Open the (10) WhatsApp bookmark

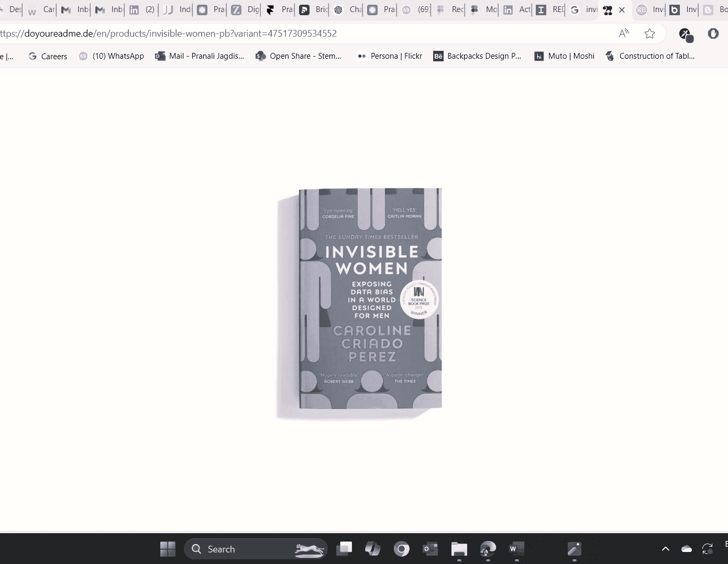click(111, 56)
